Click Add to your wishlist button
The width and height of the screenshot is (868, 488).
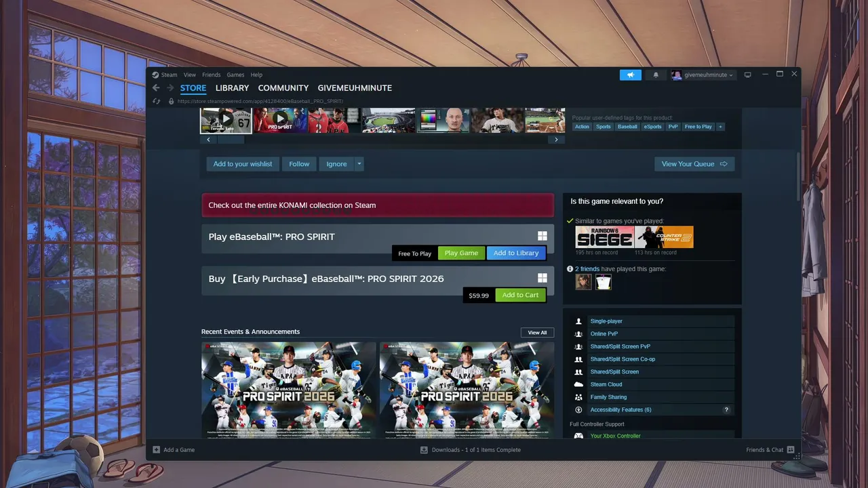(243, 164)
